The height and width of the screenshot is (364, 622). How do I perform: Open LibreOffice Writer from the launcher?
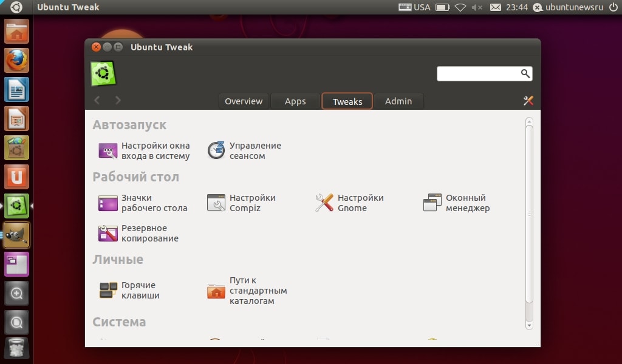pos(16,90)
